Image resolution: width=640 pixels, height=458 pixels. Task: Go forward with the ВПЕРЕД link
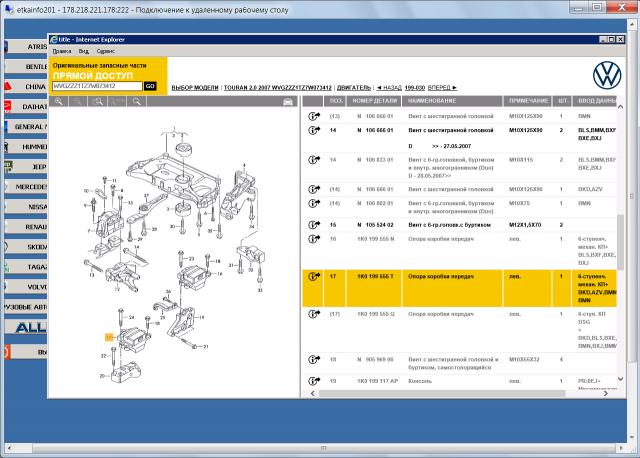point(442,88)
